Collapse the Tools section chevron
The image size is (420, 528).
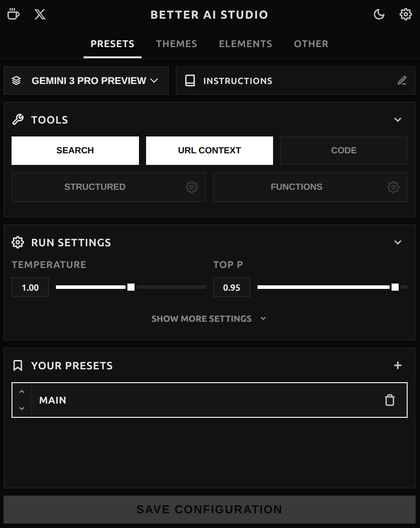[398, 120]
